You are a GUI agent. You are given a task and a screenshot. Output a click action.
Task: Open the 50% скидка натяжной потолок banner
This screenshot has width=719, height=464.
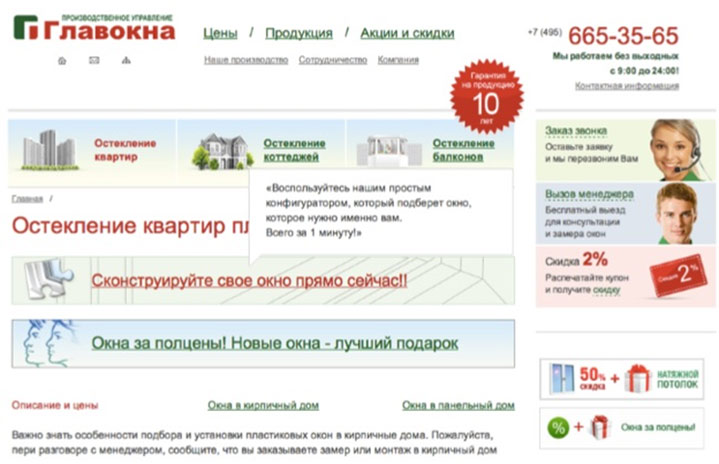(x=622, y=379)
